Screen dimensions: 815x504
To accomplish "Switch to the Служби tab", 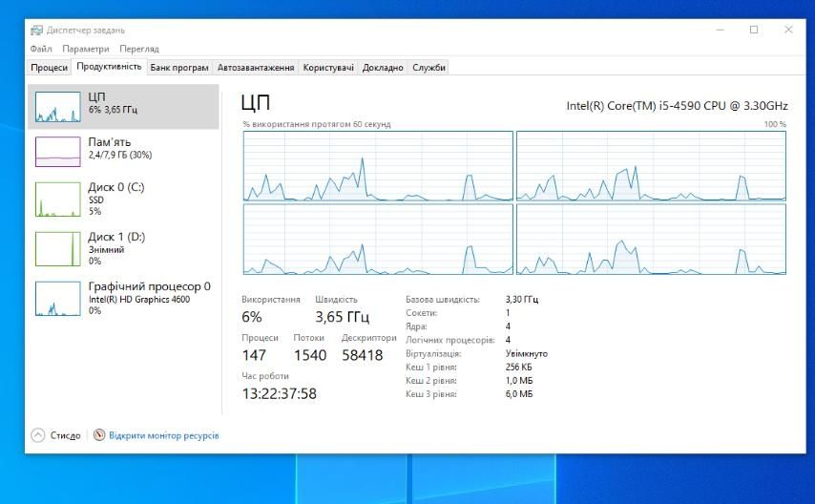I will 428,68.
